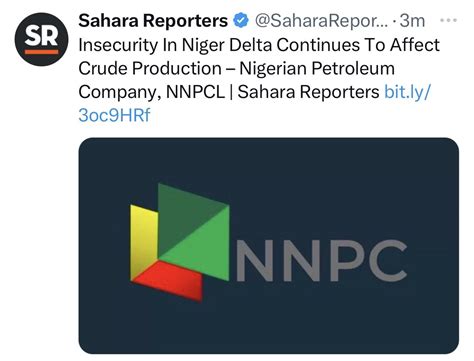The width and height of the screenshot is (474, 361).
Task: Click the word NNPCL in the tweet text
Action: 196,92
